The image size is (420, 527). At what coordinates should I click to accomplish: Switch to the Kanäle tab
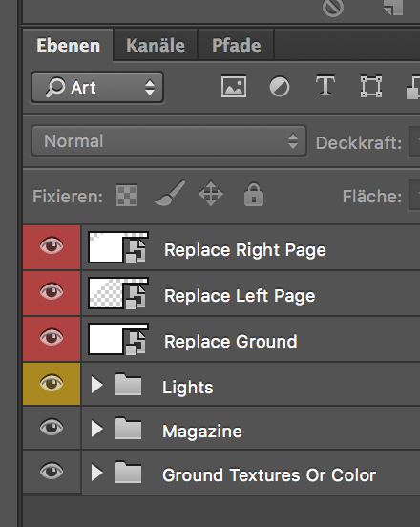(156, 45)
